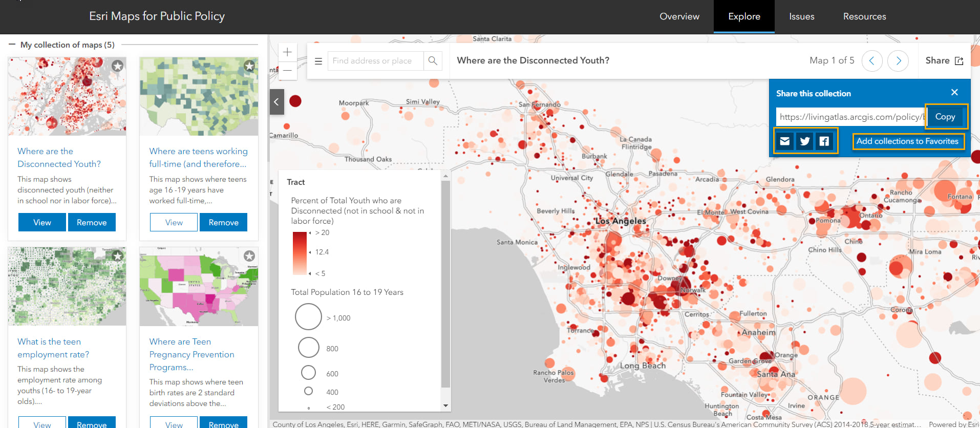
Task: Remove the Teen Pregnancy Prevention map
Action: [223, 423]
